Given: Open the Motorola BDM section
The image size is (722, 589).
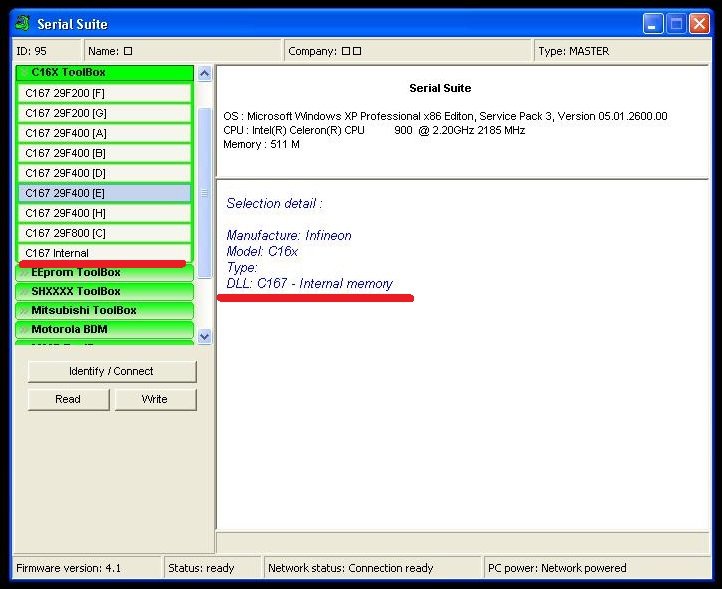Looking at the screenshot, I should (x=104, y=330).
